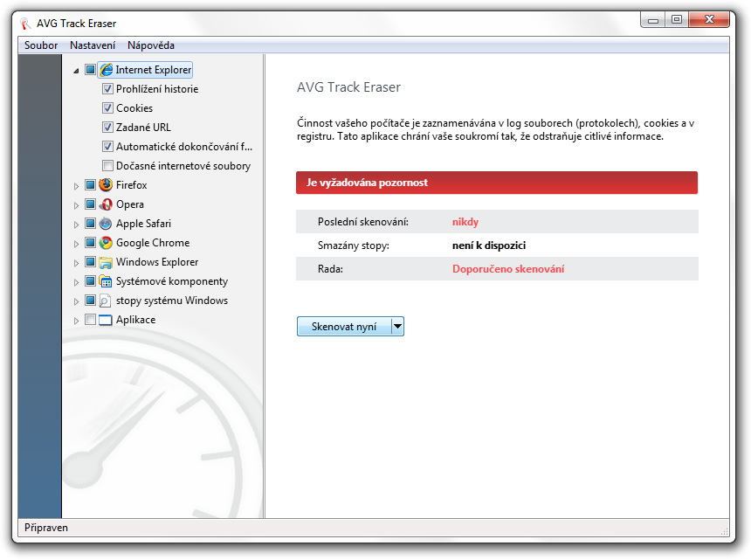Enable the Aplikace checkbox
This screenshot has height=560, width=751.
coord(90,320)
